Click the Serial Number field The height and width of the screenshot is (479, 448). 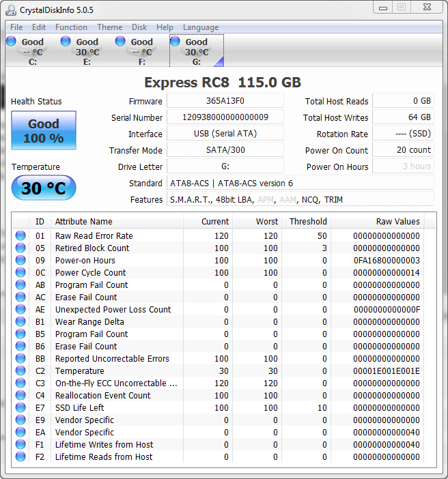(x=225, y=117)
